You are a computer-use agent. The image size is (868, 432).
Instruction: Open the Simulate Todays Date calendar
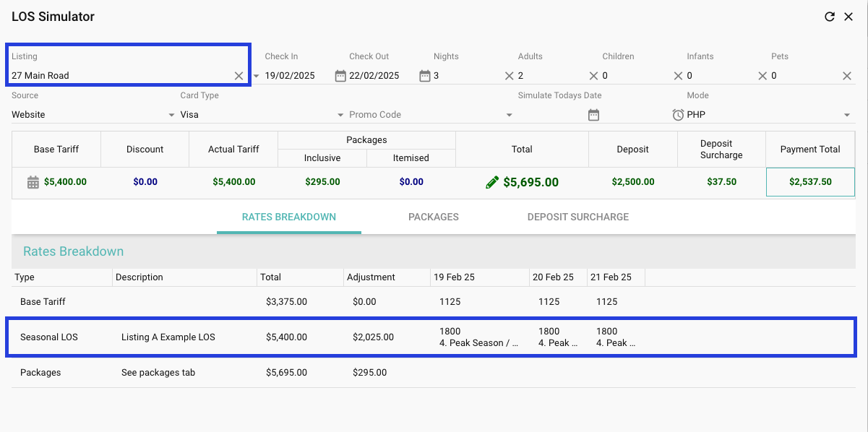point(593,115)
